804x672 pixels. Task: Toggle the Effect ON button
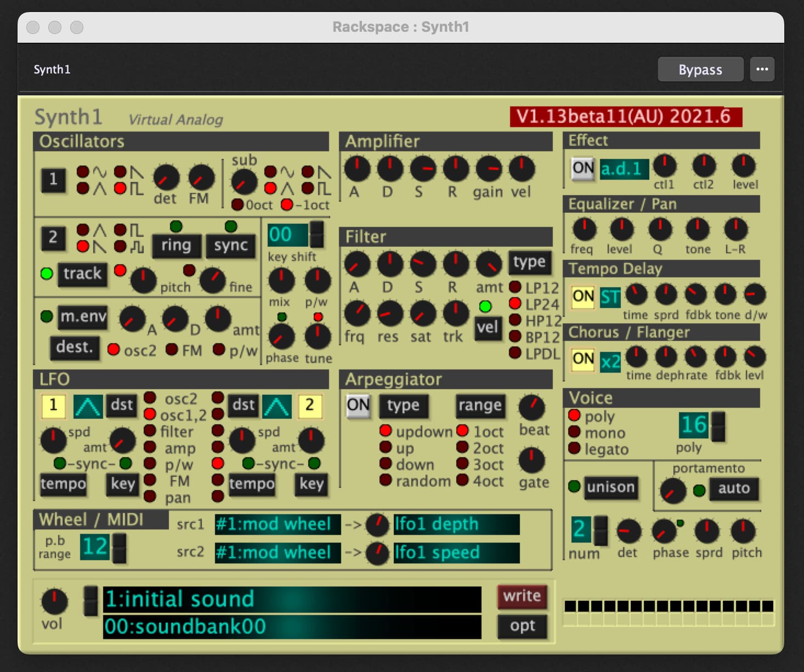583,168
